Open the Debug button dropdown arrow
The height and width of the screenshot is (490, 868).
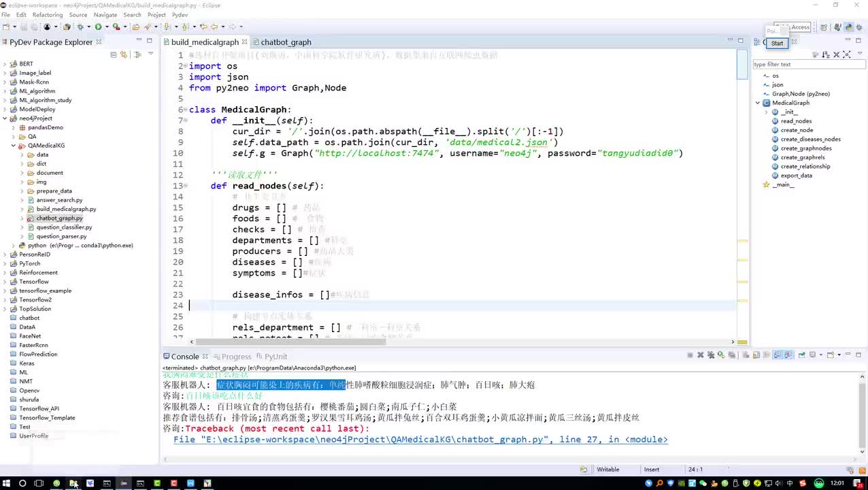pyautogui.click(x=89, y=27)
